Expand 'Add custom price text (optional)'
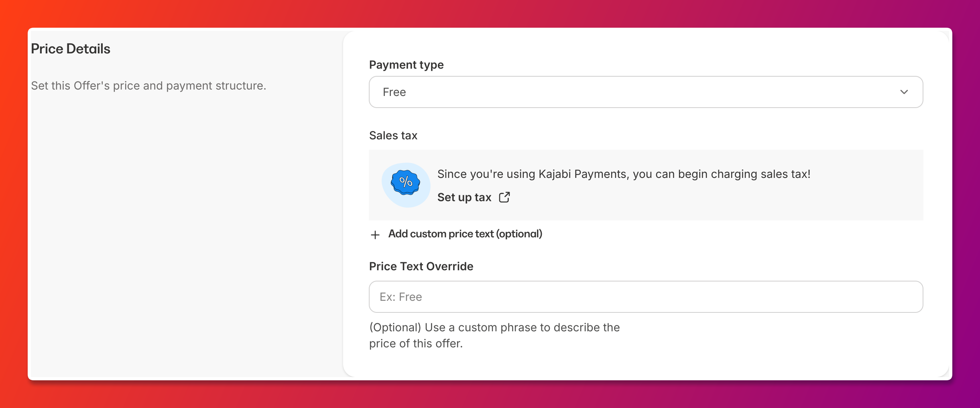980x408 pixels. [465, 234]
